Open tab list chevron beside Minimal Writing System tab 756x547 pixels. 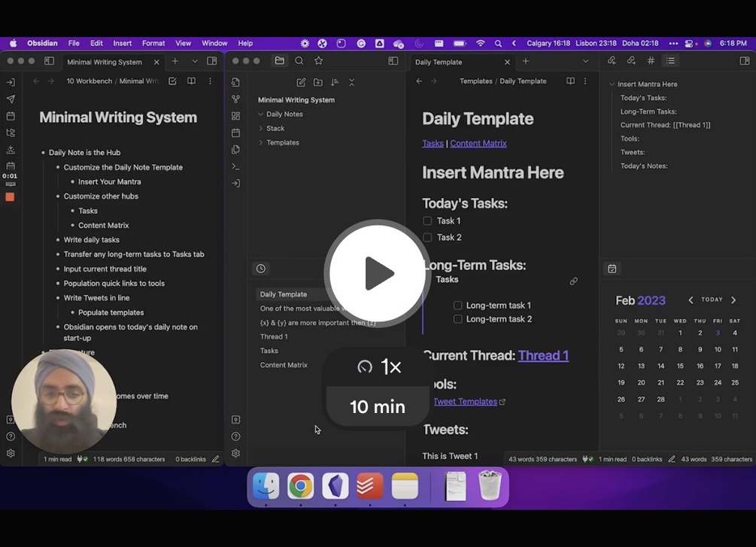click(x=195, y=61)
